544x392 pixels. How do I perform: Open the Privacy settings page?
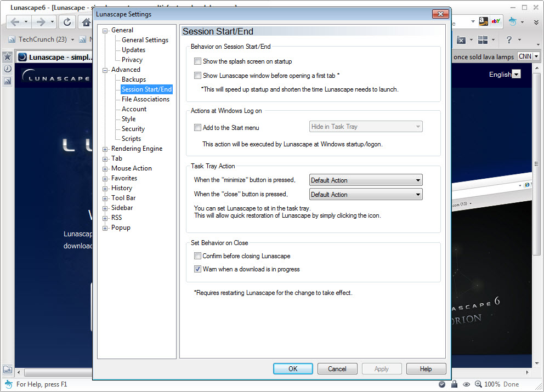coord(132,60)
